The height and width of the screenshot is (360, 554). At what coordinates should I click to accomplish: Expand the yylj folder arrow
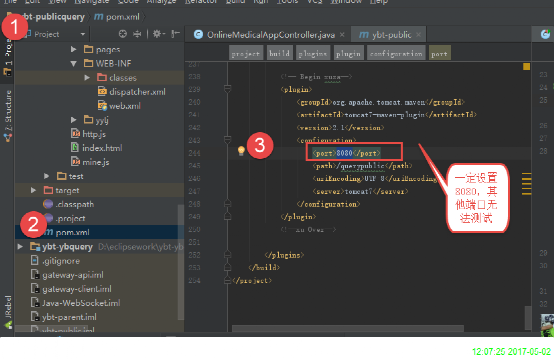click(73, 120)
